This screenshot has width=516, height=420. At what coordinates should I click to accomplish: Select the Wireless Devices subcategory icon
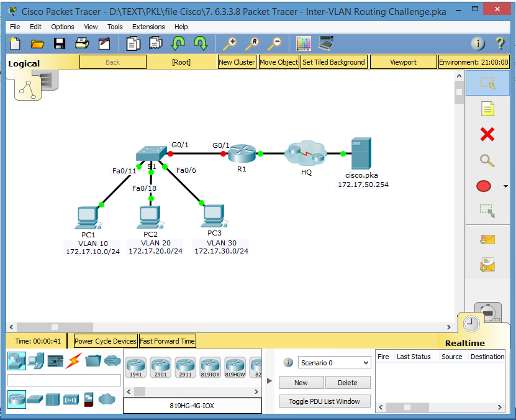(x=71, y=400)
